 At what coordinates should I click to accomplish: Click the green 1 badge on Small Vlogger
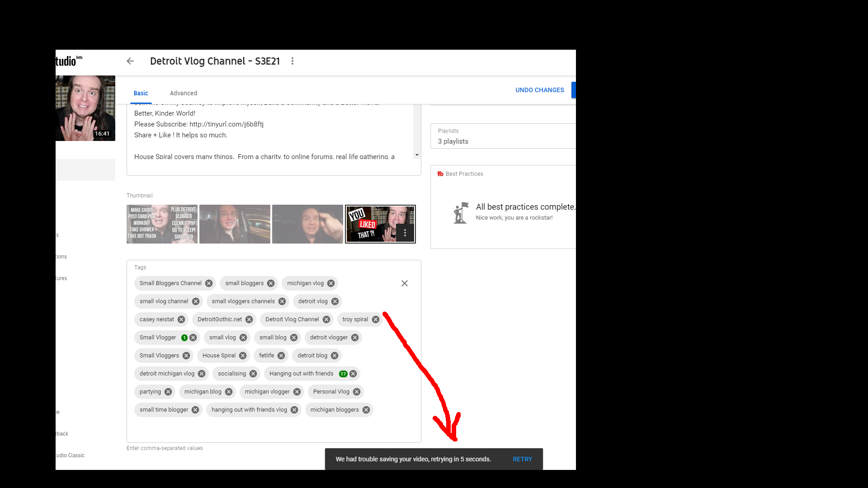coord(184,338)
